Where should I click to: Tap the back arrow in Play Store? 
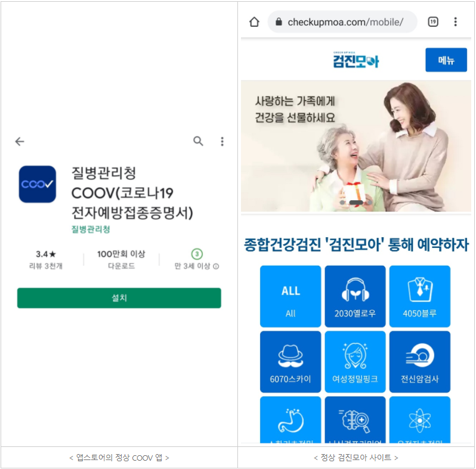[20, 141]
